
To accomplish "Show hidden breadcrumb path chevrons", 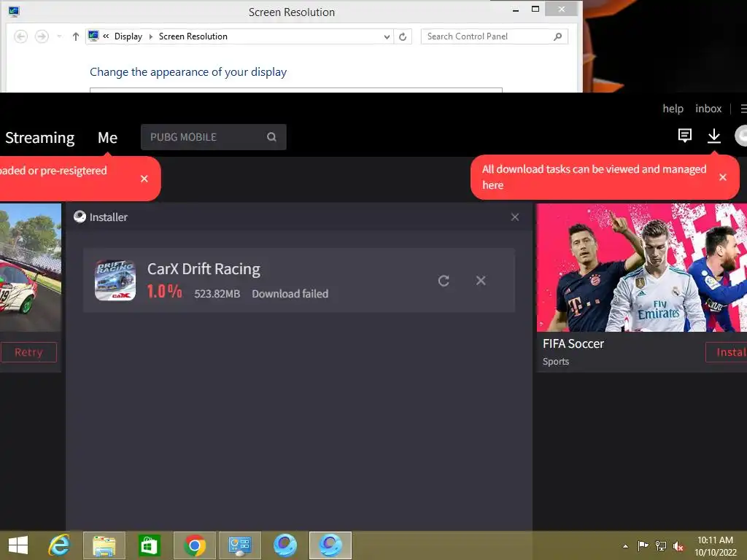I will pyautogui.click(x=106, y=36).
